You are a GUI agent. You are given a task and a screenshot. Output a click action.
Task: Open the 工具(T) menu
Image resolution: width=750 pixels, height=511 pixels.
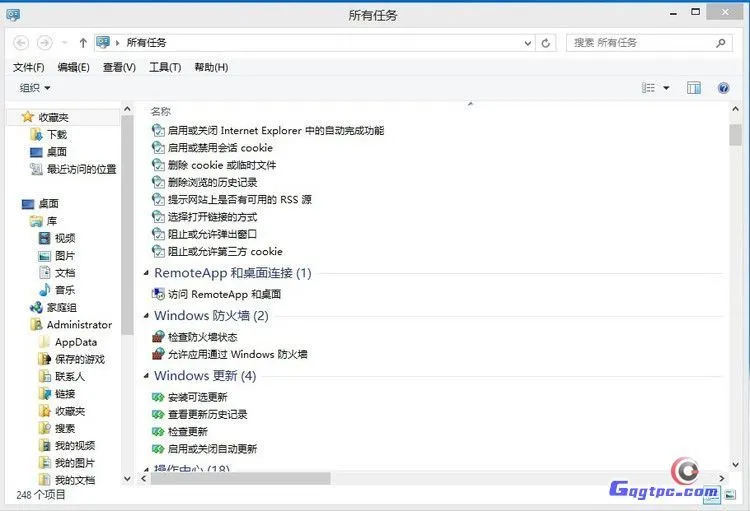coord(165,67)
